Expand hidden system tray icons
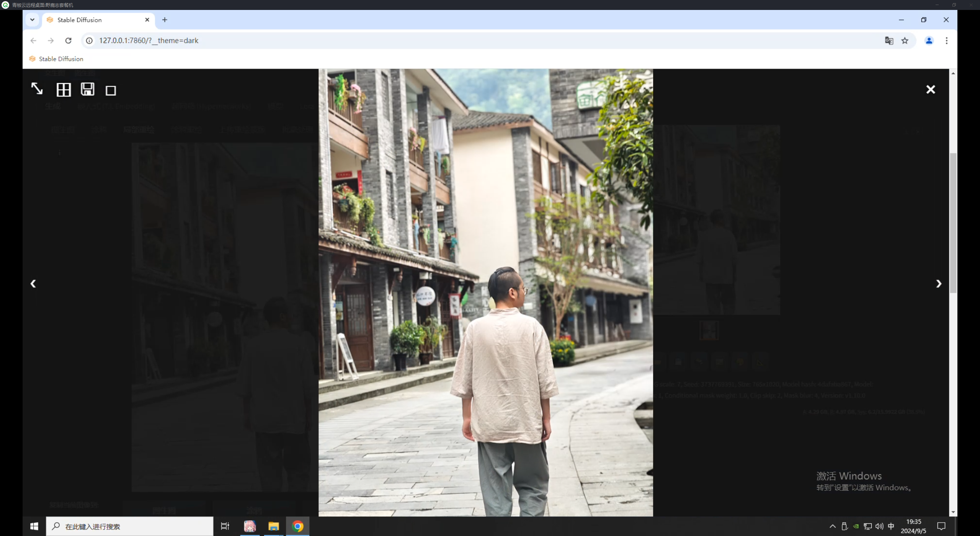Viewport: 980px width, 536px height. tap(832, 526)
